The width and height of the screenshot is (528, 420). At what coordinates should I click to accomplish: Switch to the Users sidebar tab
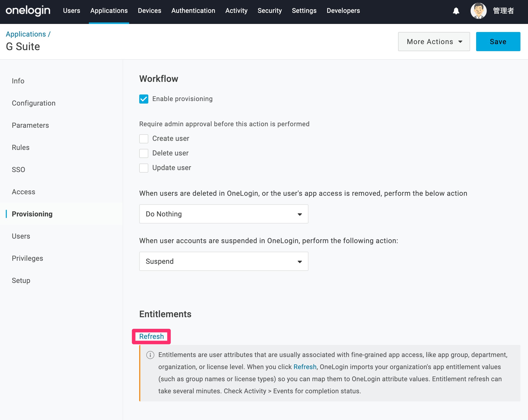21,236
